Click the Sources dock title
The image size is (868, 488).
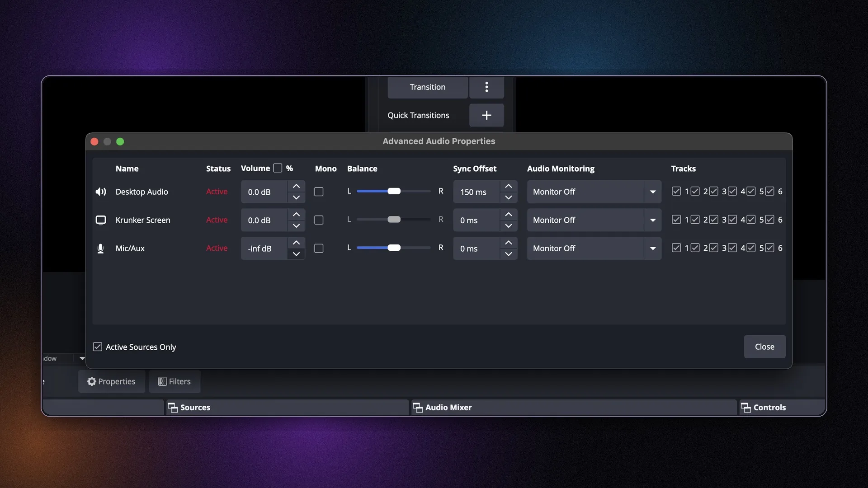pos(195,408)
